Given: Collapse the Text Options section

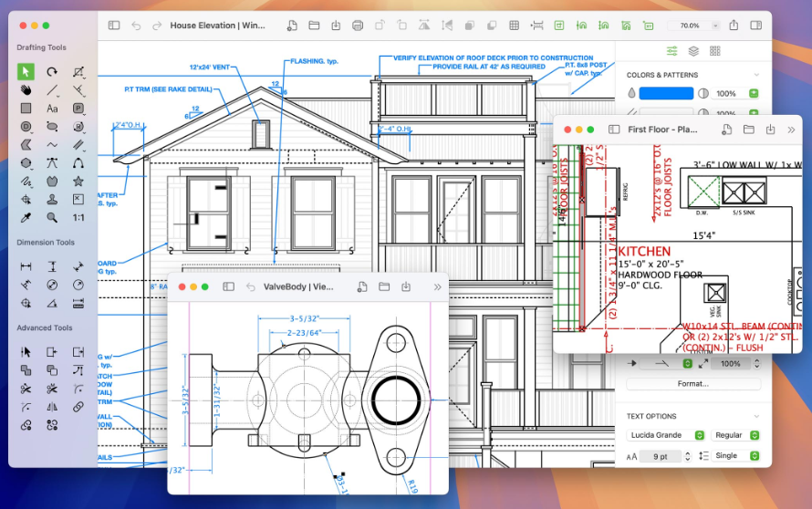Looking at the screenshot, I should point(756,416).
